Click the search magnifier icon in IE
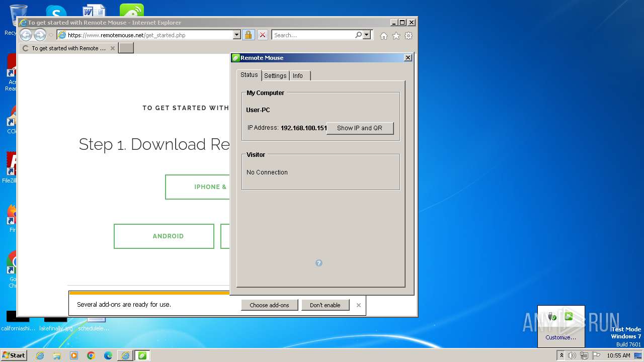Screen dimensions: 644x362 click(358, 35)
